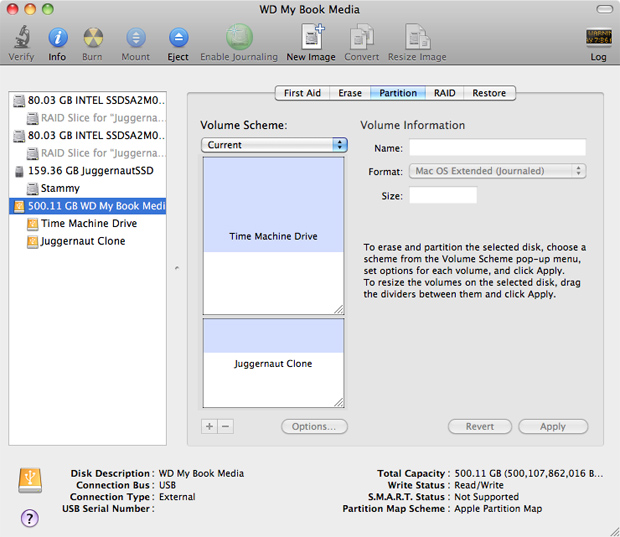Add a partition with the plus button
This screenshot has width=620, height=537.
coord(210,426)
